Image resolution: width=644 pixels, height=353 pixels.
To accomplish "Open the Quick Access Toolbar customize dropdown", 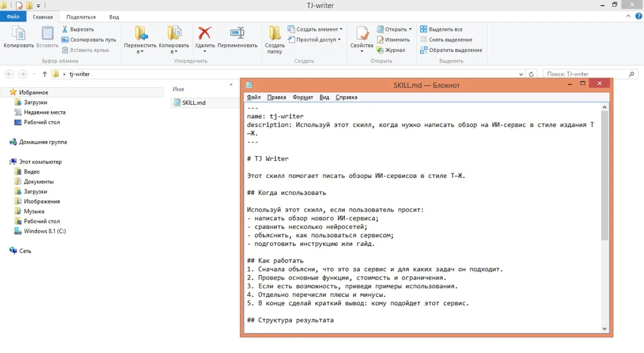I will pyautogui.click(x=38, y=6).
